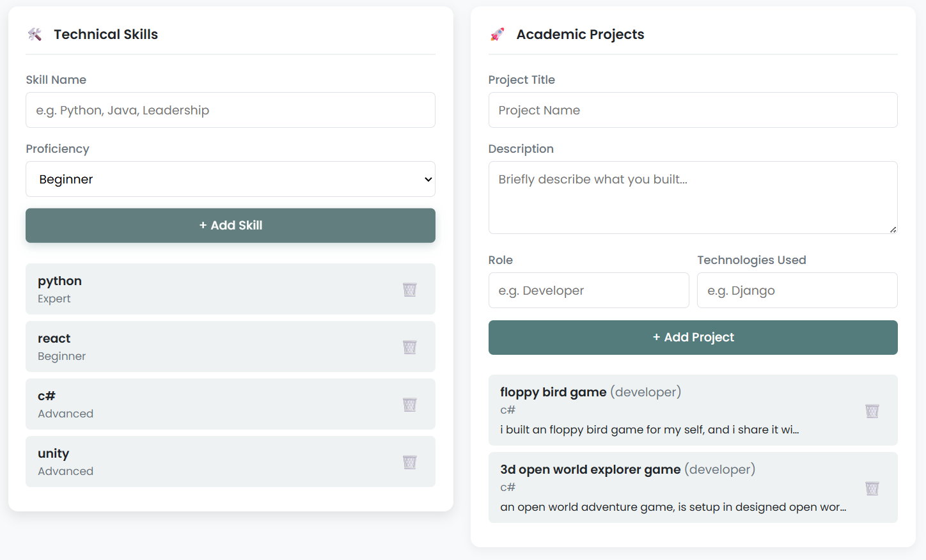Focus the Skill Name input field
The image size is (926, 560).
click(230, 110)
